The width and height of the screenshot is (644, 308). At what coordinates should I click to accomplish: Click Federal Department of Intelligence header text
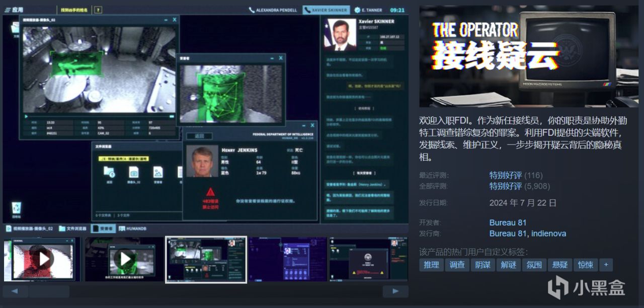click(x=282, y=134)
